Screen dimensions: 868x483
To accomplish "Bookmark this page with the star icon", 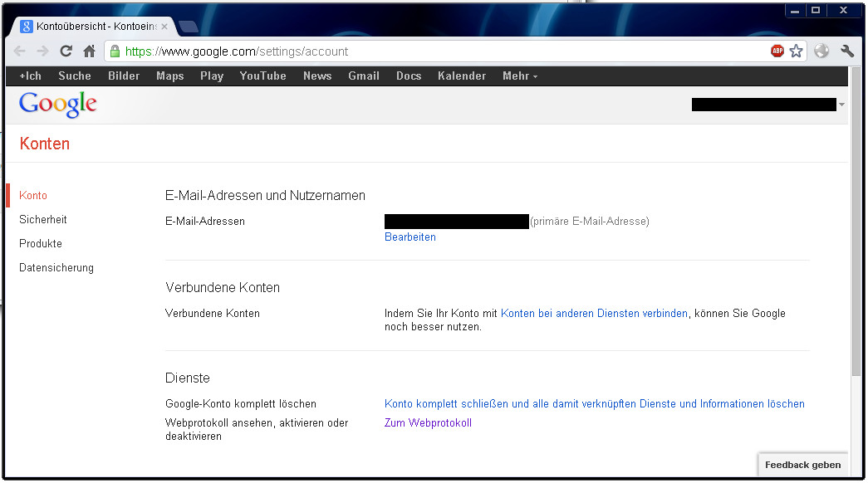I will coord(796,51).
